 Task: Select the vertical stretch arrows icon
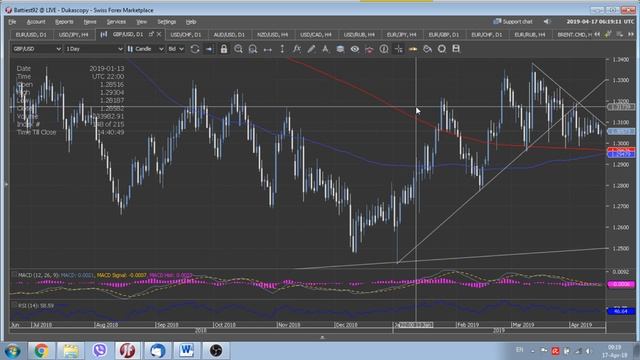(x=282, y=49)
